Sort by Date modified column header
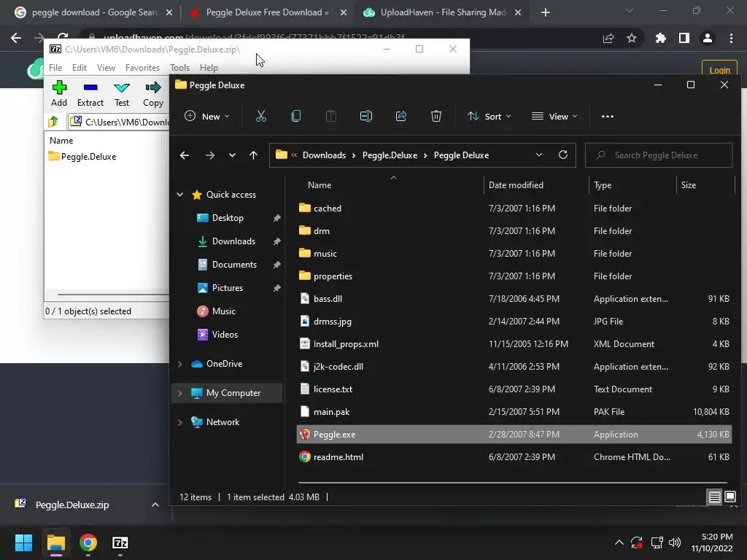This screenshot has height=560, width=747. tap(516, 184)
